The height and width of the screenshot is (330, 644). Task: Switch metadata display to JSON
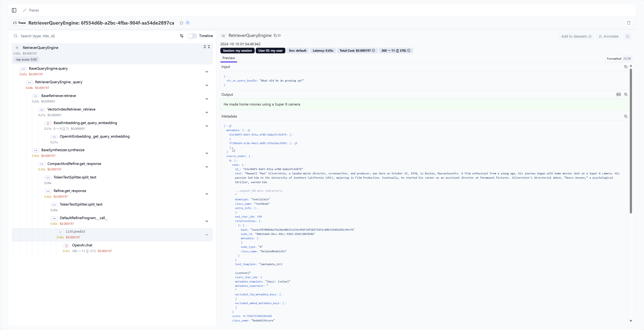(x=627, y=59)
